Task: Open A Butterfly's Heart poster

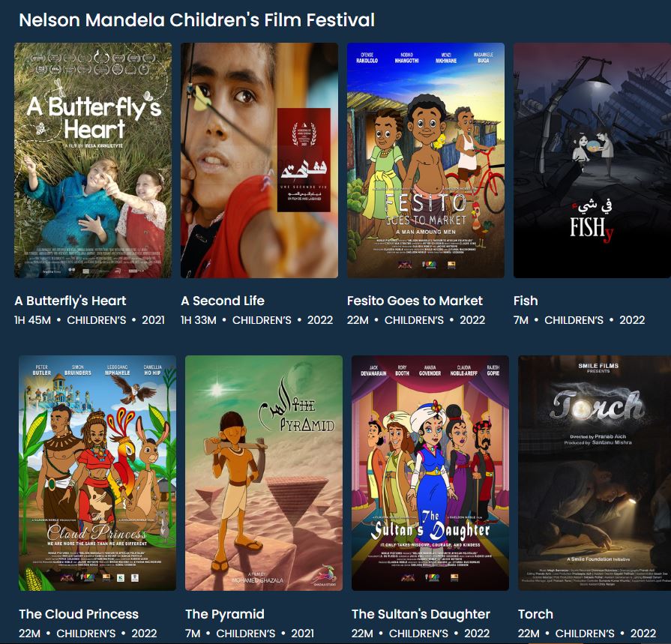Action: (x=93, y=160)
